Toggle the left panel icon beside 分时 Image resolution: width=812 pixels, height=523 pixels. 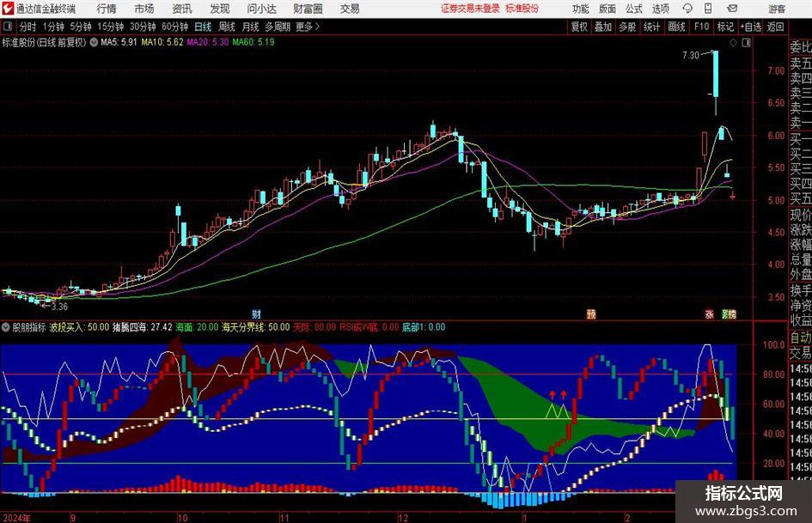click(x=7, y=27)
